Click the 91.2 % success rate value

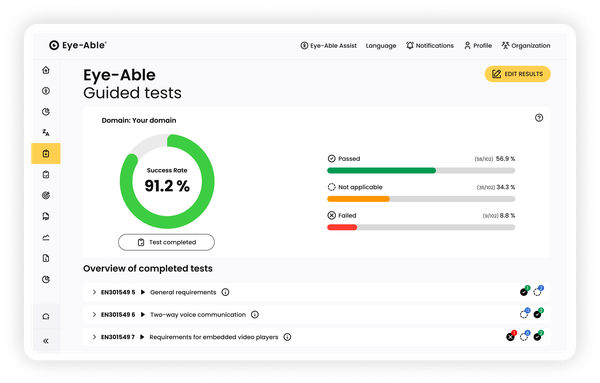[167, 186]
